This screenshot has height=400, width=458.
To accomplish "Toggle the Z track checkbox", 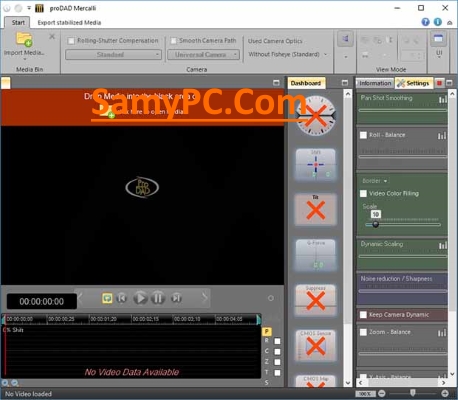I will click(277, 362).
